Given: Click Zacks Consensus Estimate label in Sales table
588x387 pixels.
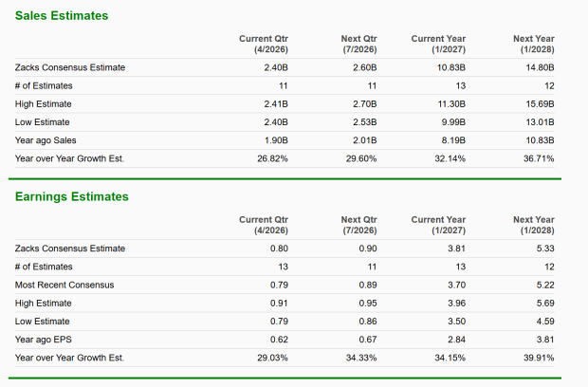Looking at the screenshot, I should tap(70, 67).
